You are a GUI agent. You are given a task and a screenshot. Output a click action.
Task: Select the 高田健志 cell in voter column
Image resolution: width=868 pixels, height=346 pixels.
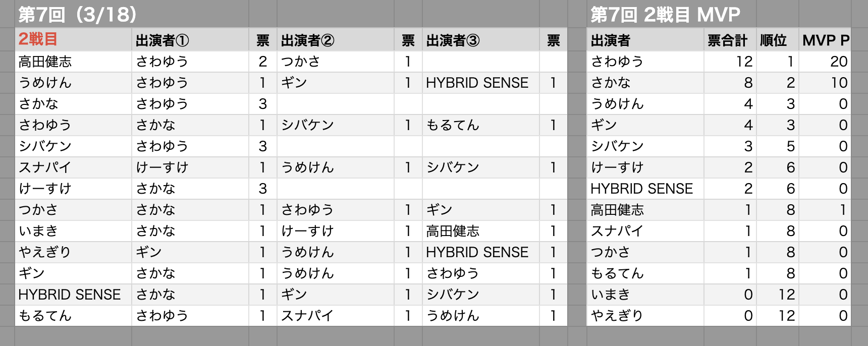click(x=74, y=62)
